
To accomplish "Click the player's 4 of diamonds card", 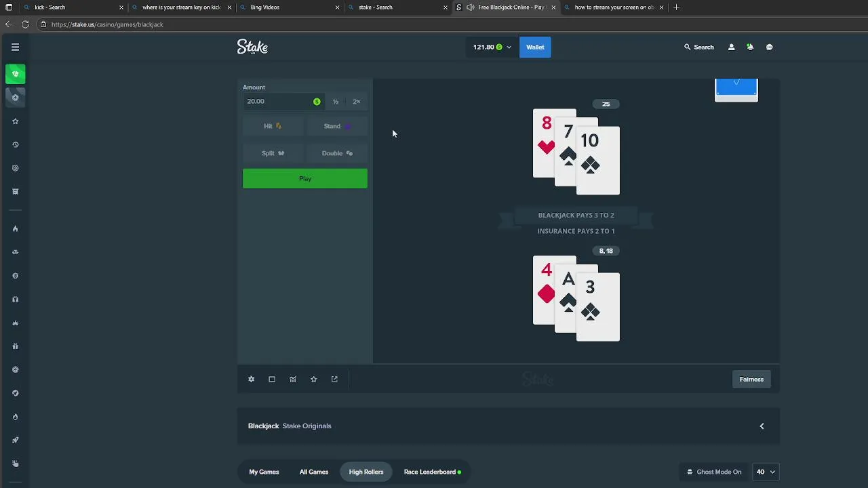I will click(x=543, y=290).
